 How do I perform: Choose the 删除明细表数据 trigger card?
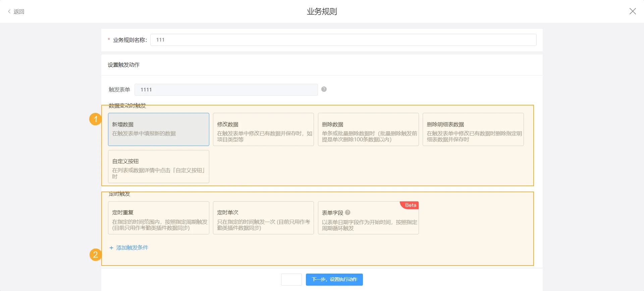pos(473,129)
